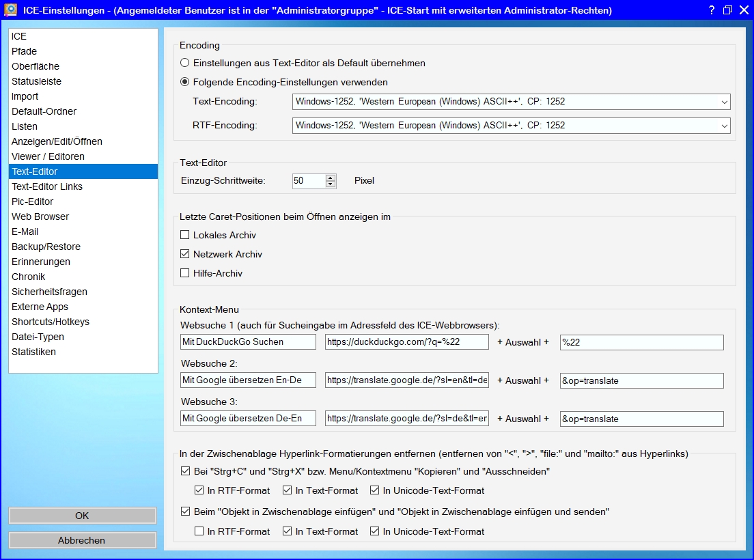Select Listen in the settings list
The image size is (754, 560).
point(83,126)
